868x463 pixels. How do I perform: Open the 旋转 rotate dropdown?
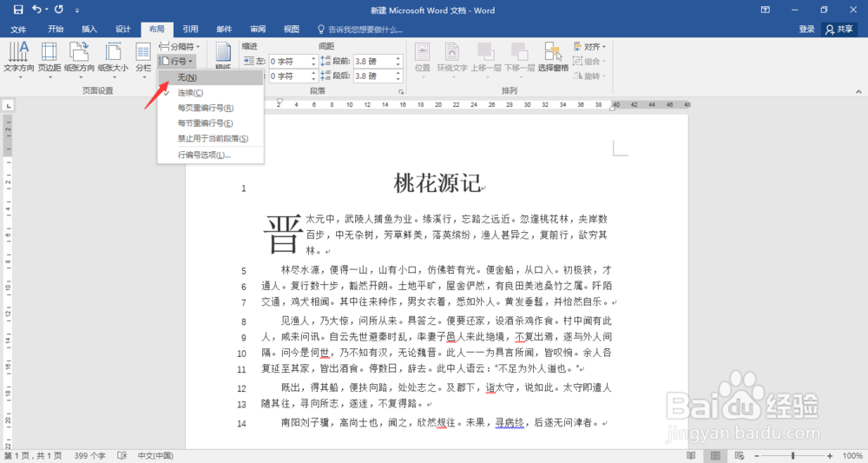(590, 76)
